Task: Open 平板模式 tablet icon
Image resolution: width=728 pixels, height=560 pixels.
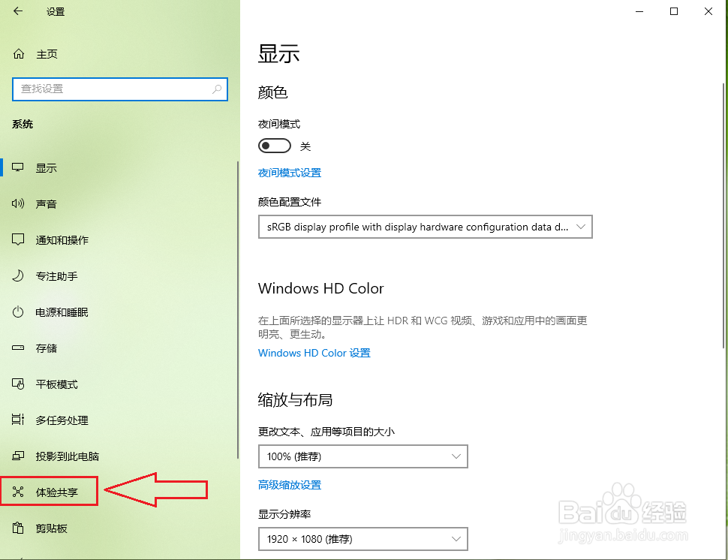Action: point(18,384)
